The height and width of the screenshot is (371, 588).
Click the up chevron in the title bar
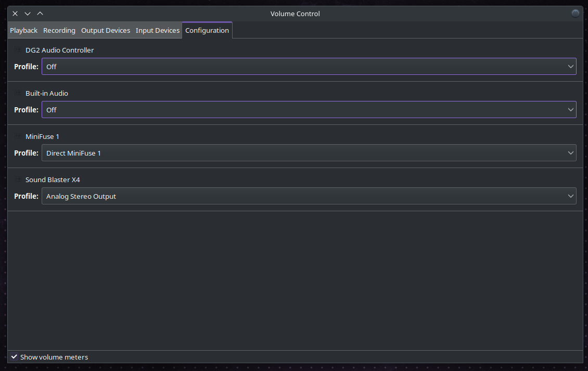pyautogui.click(x=40, y=14)
